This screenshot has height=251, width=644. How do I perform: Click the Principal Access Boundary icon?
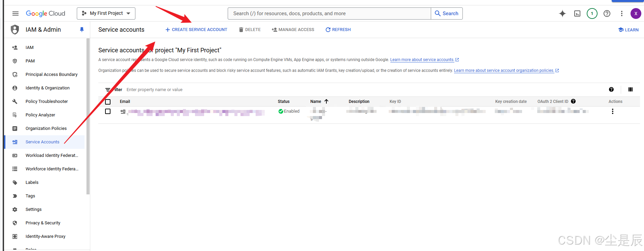[15, 75]
